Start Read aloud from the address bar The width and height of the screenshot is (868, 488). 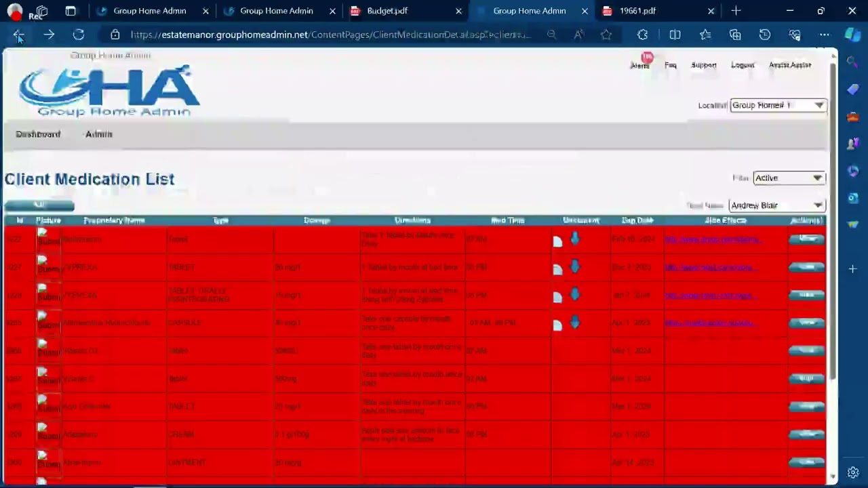578,35
